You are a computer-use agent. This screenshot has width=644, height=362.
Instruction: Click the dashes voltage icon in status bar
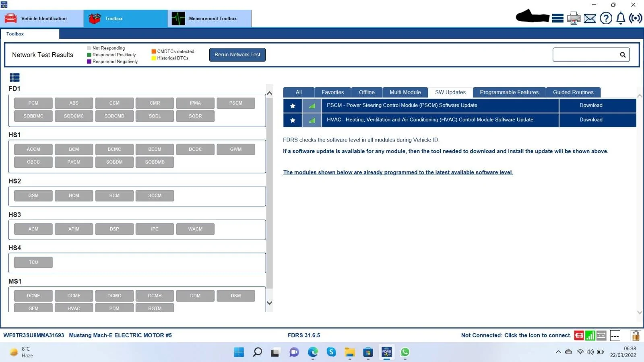[615, 335]
